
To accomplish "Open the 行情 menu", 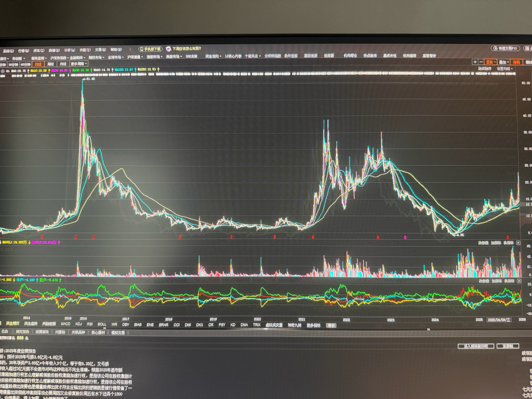I will click(23, 50).
